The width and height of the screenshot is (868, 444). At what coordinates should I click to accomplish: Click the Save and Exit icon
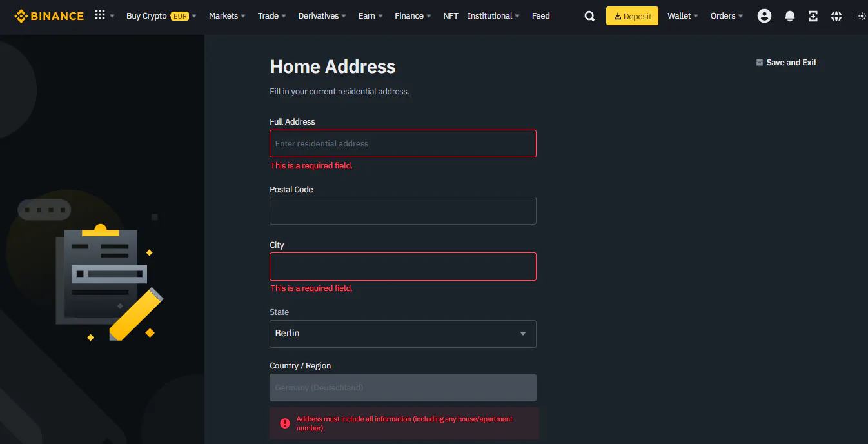tap(760, 63)
